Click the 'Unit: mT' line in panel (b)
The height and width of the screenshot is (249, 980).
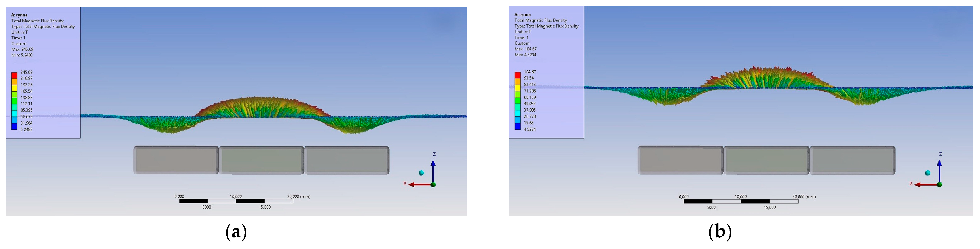coord(523,32)
